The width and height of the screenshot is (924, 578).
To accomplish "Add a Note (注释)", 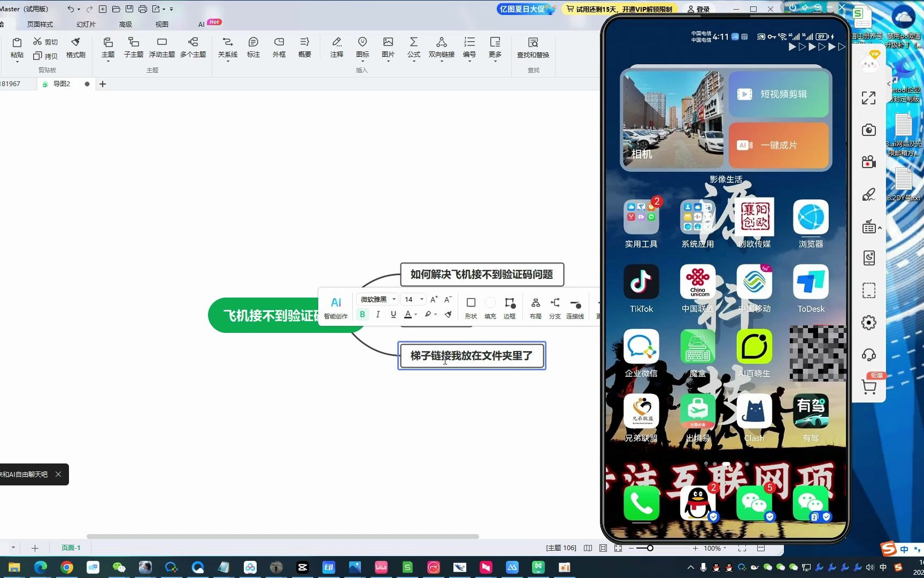I will [337, 47].
